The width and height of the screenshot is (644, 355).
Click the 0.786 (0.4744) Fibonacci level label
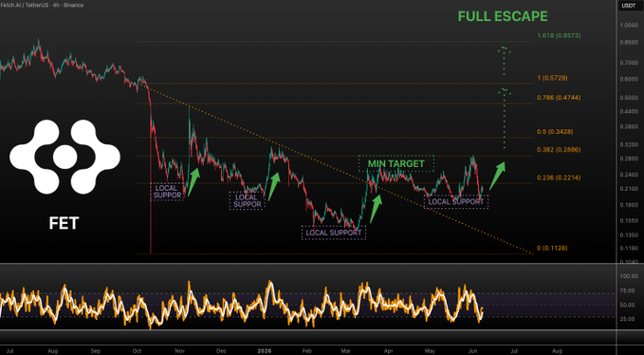(559, 98)
